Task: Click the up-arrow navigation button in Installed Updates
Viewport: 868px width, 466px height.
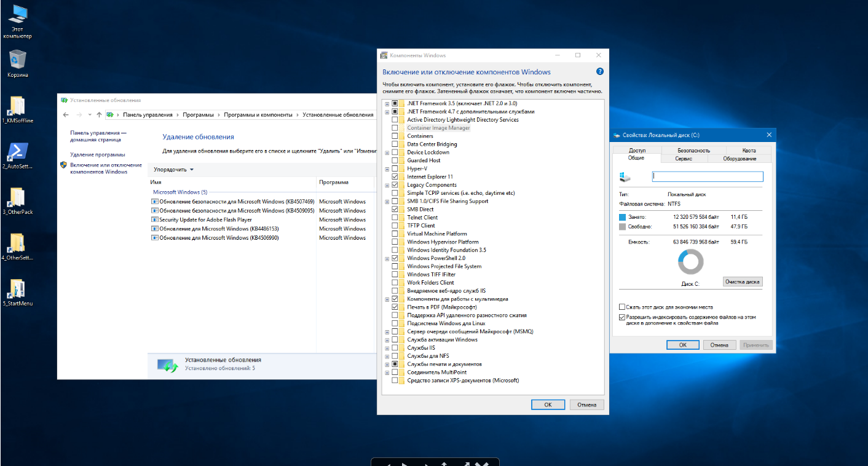Action: tap(99, 115)
